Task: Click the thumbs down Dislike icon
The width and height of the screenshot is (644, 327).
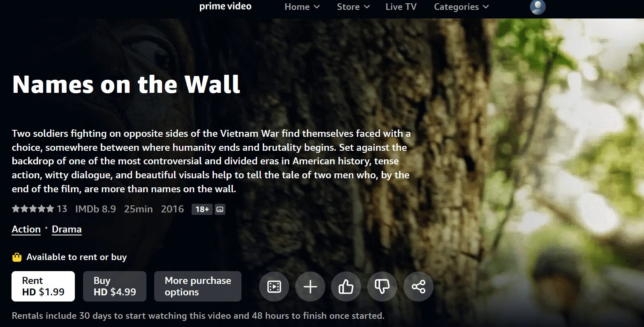Action: [x=382, y=286]
